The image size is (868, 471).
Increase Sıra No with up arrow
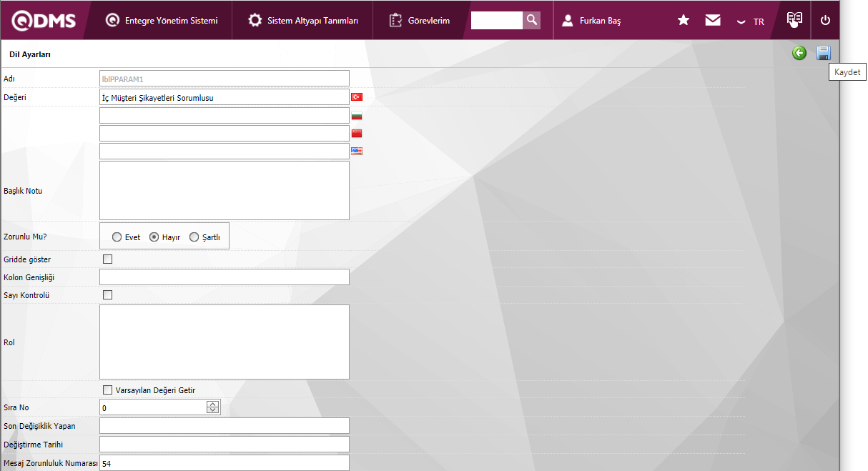click(x=212, y=404)
